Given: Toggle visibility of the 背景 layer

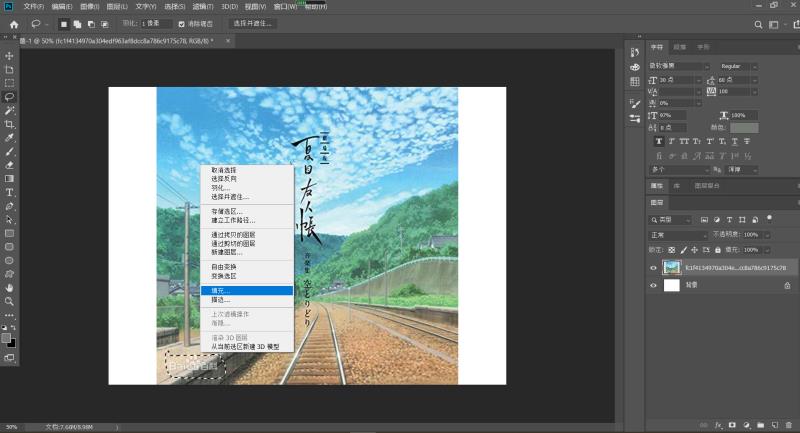Looking at the screenshot, I should pos(653,285).
